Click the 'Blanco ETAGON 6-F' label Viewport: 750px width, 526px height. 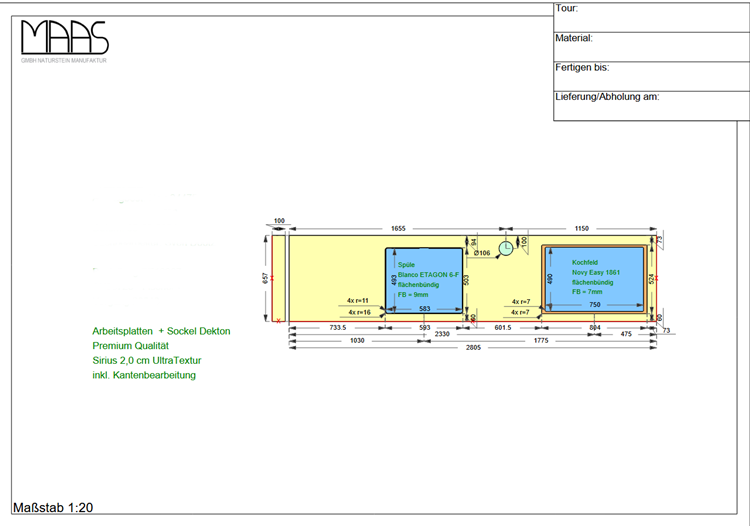428,274
